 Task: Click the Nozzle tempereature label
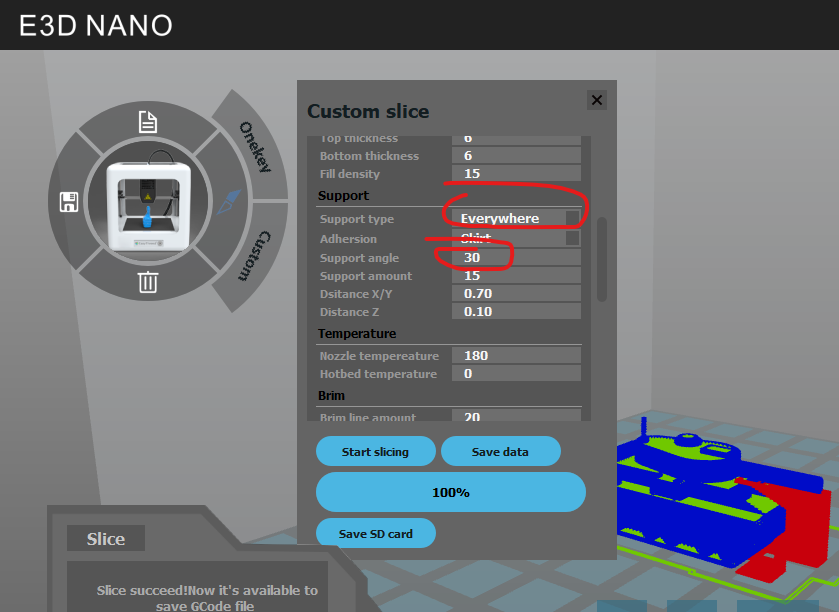379,356
